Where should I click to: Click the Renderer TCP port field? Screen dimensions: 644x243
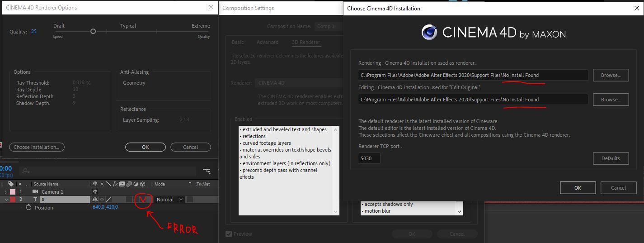[369, 158]
